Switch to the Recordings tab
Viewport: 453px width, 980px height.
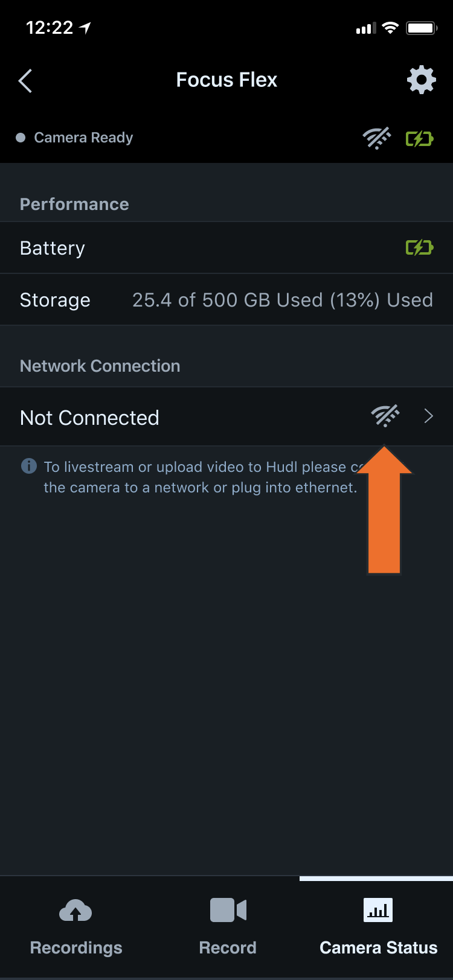(x=75, y=929)
